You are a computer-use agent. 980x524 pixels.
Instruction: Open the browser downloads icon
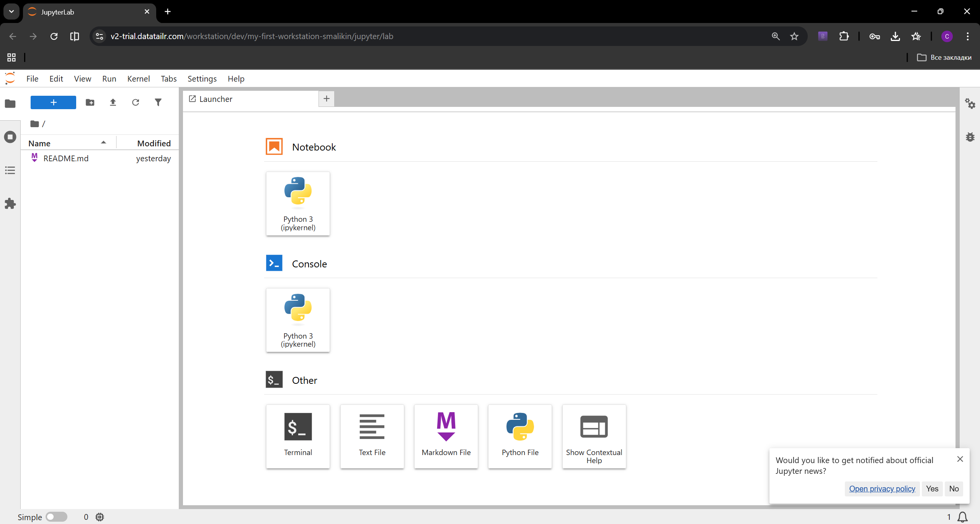click(895, 36)
